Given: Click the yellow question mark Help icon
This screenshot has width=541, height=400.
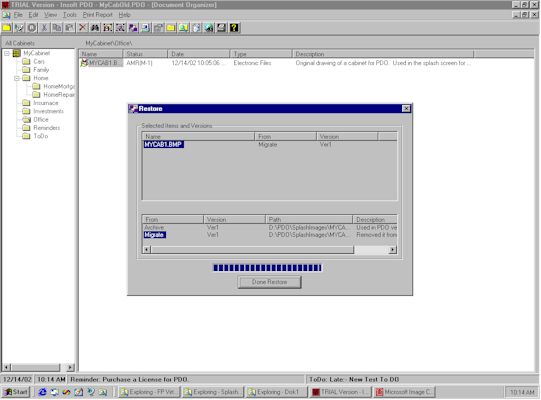Looking at the screenshot, I should pyautogui.click(x=234, y=28).
